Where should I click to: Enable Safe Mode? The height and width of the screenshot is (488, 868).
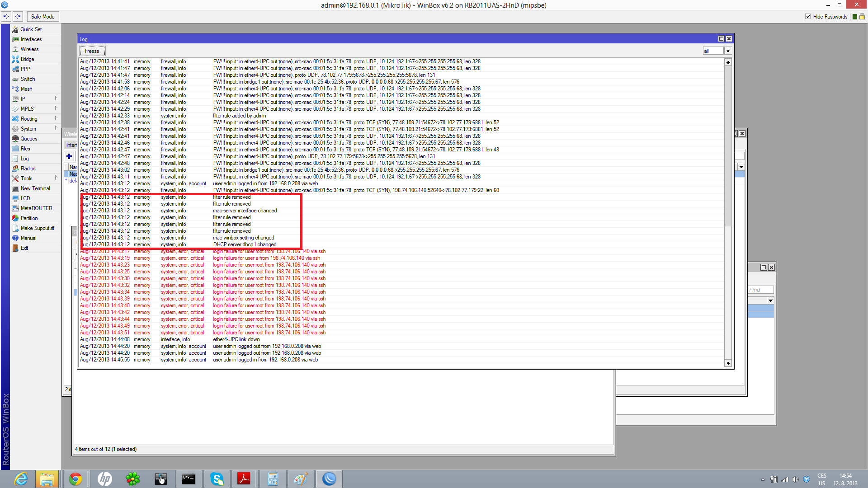tap(42, 16)
